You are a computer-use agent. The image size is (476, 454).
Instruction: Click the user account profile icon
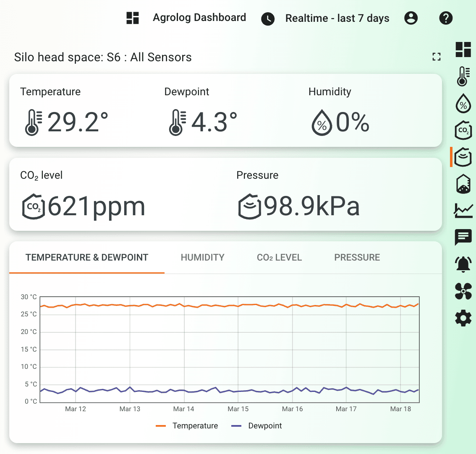(411, 18)
